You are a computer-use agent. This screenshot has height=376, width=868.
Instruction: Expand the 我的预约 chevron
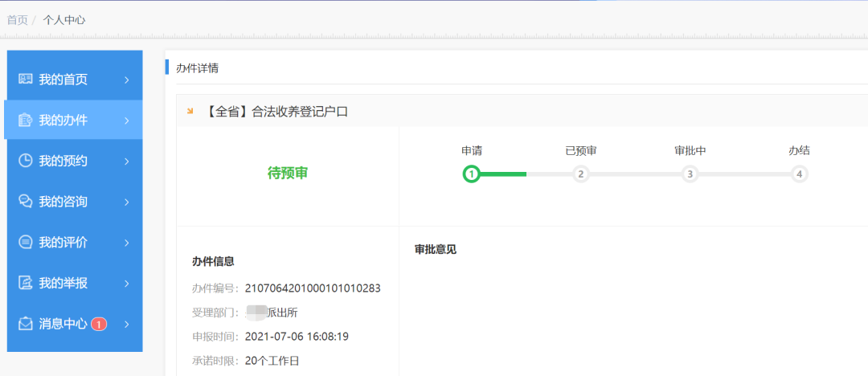[127, 161]
